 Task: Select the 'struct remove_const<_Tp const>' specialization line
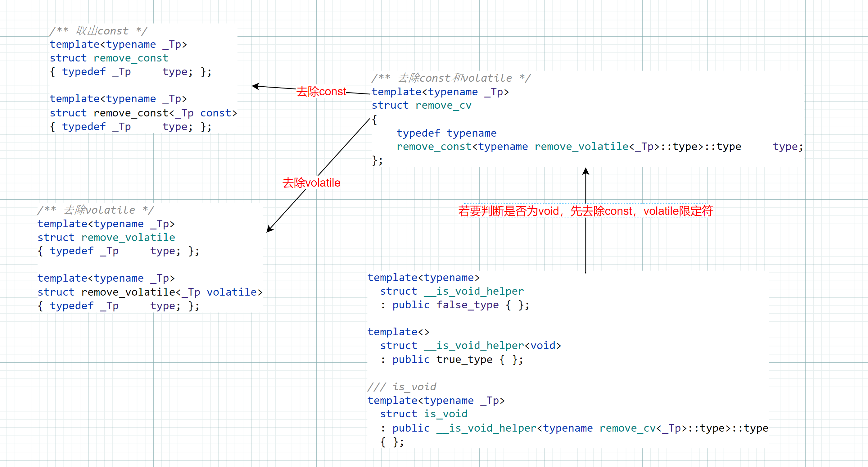(x=143, y=113)
